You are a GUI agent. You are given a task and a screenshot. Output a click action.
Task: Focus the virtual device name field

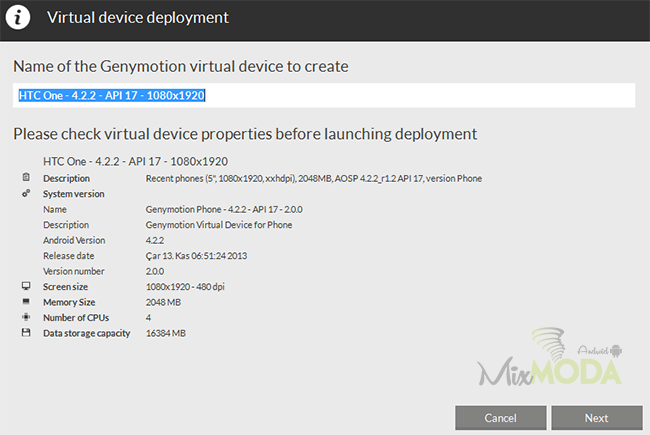click(324, 95)
